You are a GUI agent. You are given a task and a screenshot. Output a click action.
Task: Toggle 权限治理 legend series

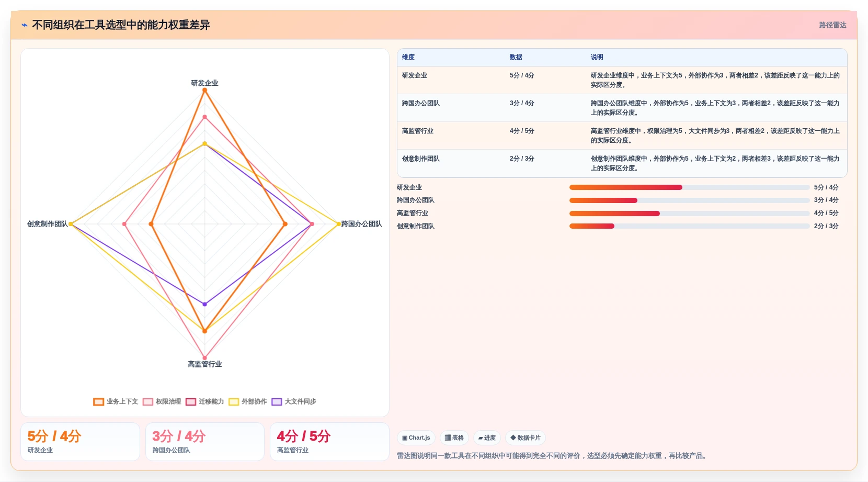click(162, 401)
